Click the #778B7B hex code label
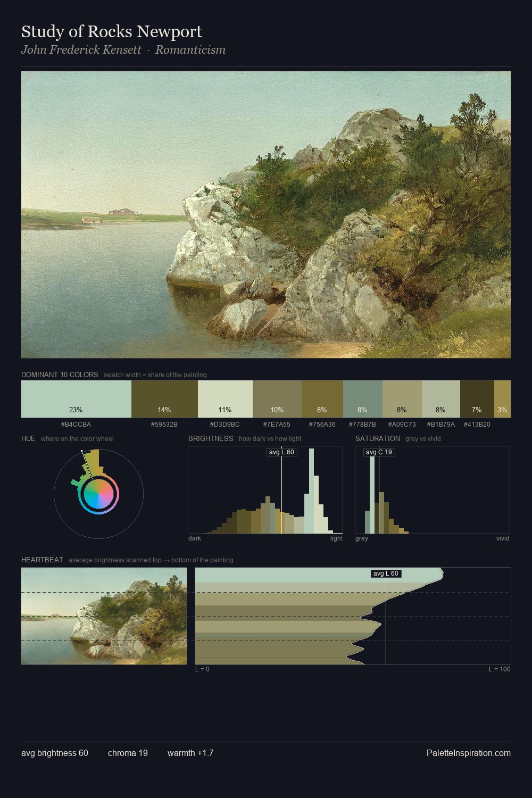This screenshot has height=798, width=532. pyautogui.click(x=363, y=425)
